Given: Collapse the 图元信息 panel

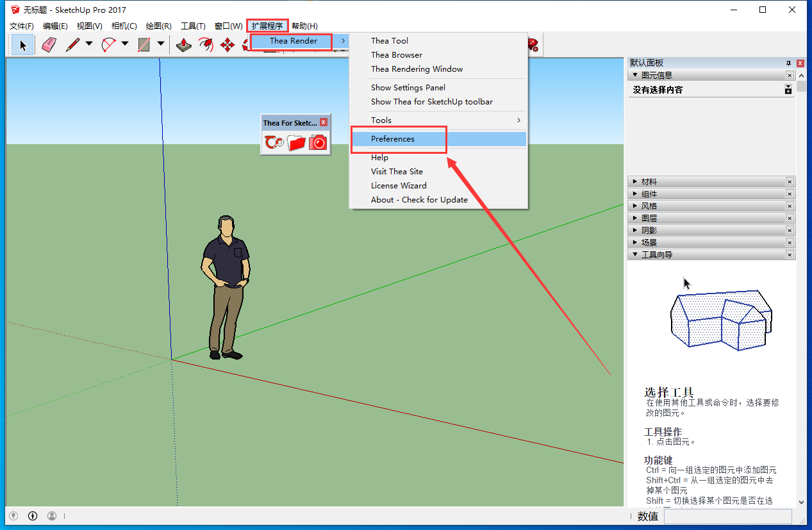Looking at the screenshot, I should tap(635, 75).
